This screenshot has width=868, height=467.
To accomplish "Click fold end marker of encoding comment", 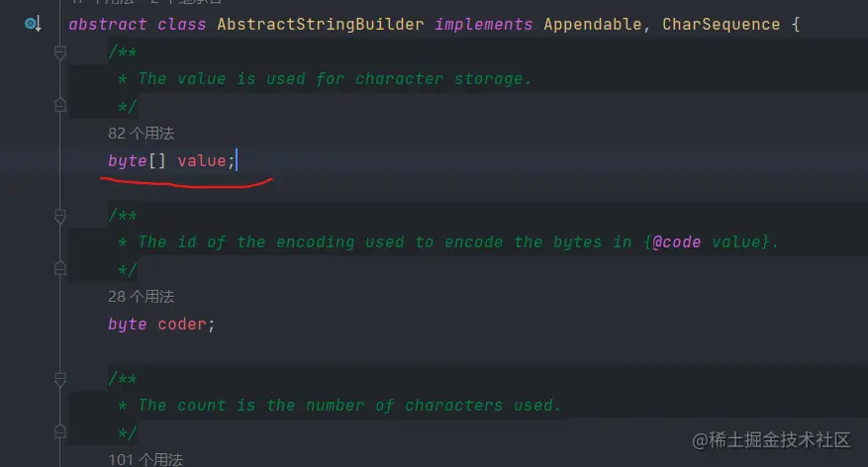I will pyautogui.click(x=60, y=268).
